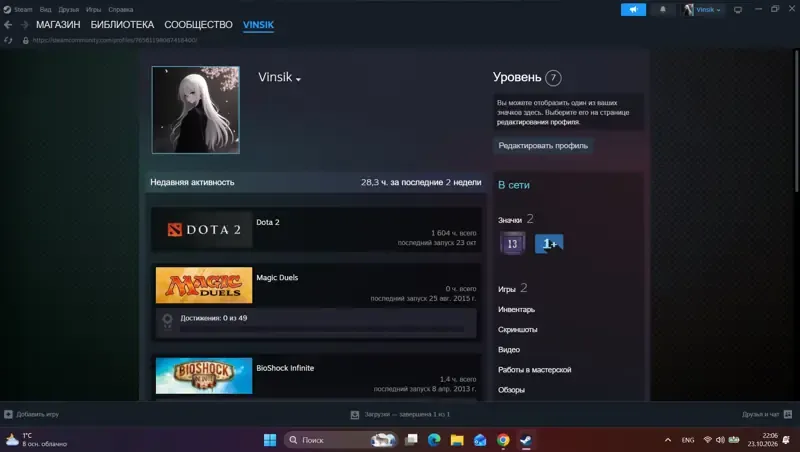Open notifications bell
Screen dimensions: 800x452
[663, 9]
